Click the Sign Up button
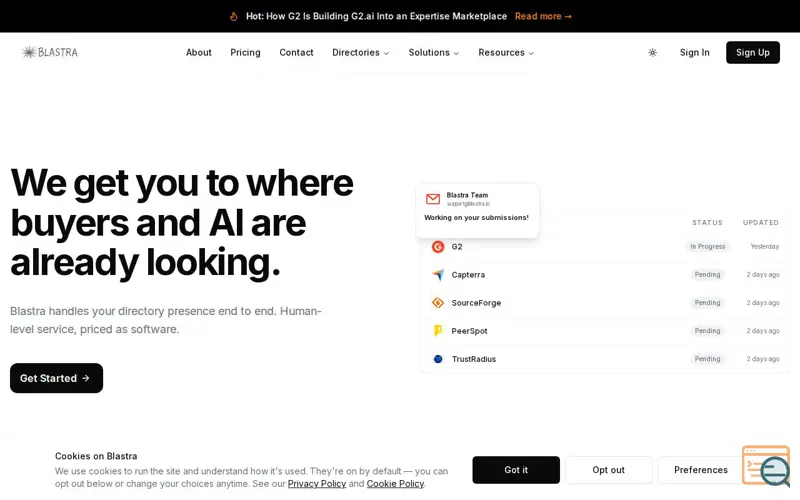 [753, 53]
